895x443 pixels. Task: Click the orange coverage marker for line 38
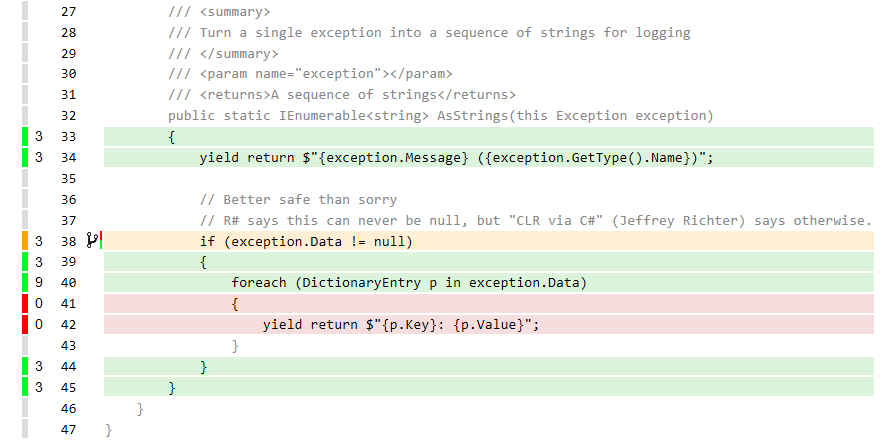[x=25, y=241]
